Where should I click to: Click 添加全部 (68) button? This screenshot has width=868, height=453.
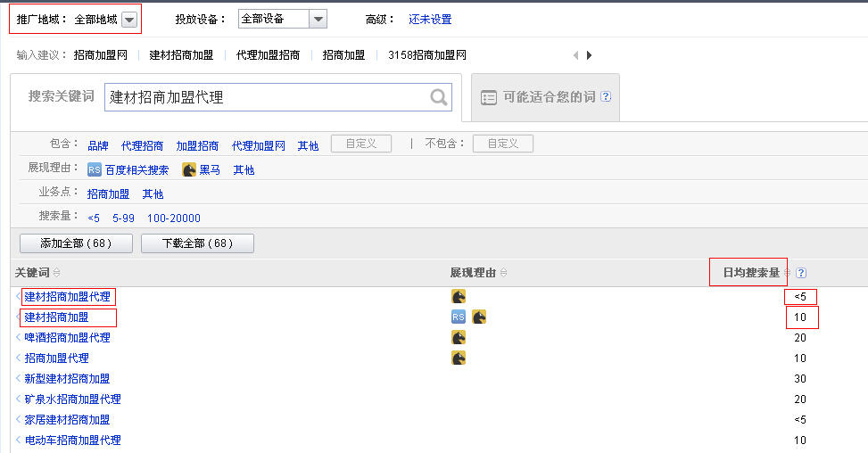tap(76, 243)
